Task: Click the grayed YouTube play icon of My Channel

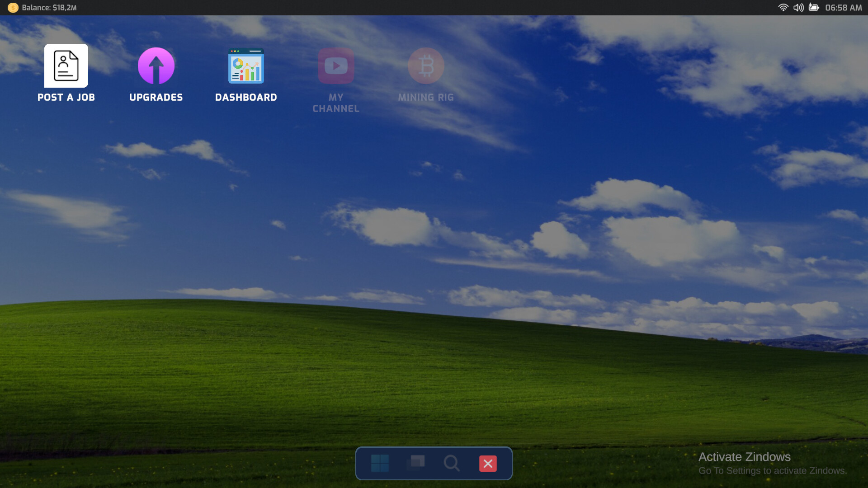Action: pos(336,66)
